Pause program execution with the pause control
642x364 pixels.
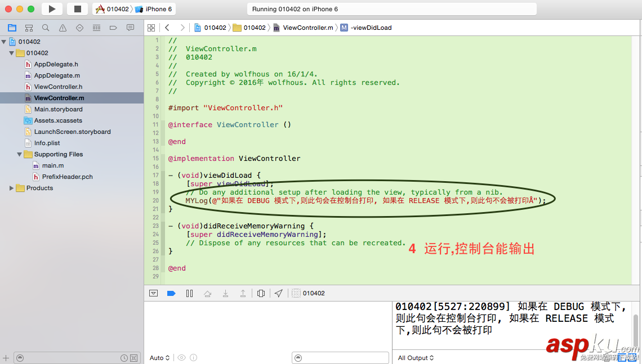tap(189, 293)
